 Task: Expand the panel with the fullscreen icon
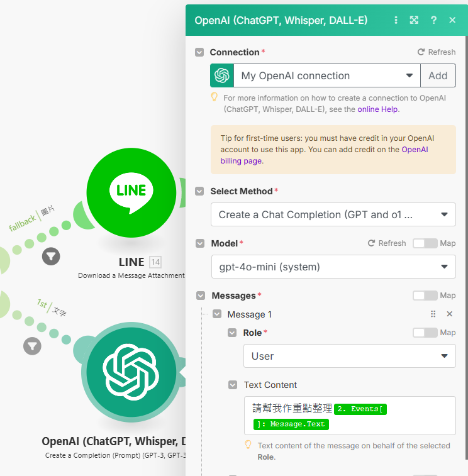click(x=415, y=20)
